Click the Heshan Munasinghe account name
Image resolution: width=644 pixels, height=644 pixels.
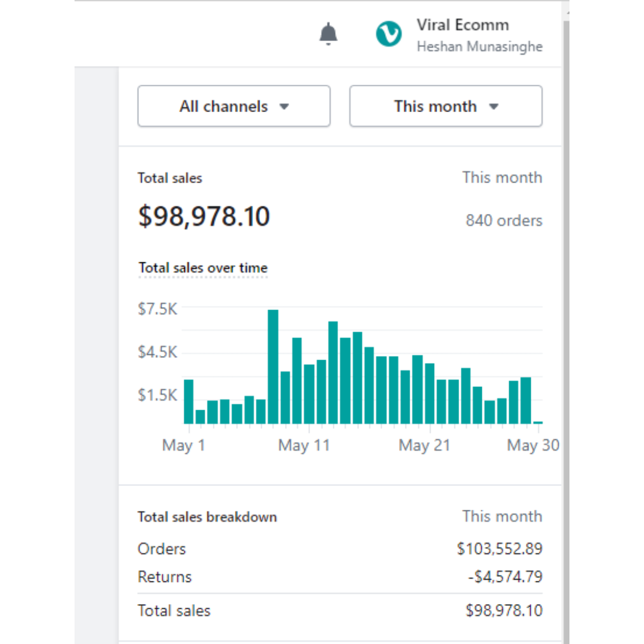coord(479,47)
